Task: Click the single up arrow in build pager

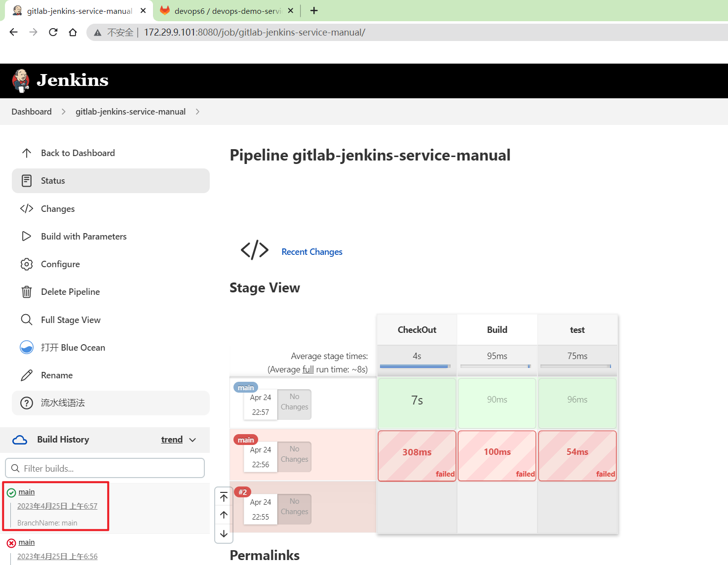Action: coord(224,515)
